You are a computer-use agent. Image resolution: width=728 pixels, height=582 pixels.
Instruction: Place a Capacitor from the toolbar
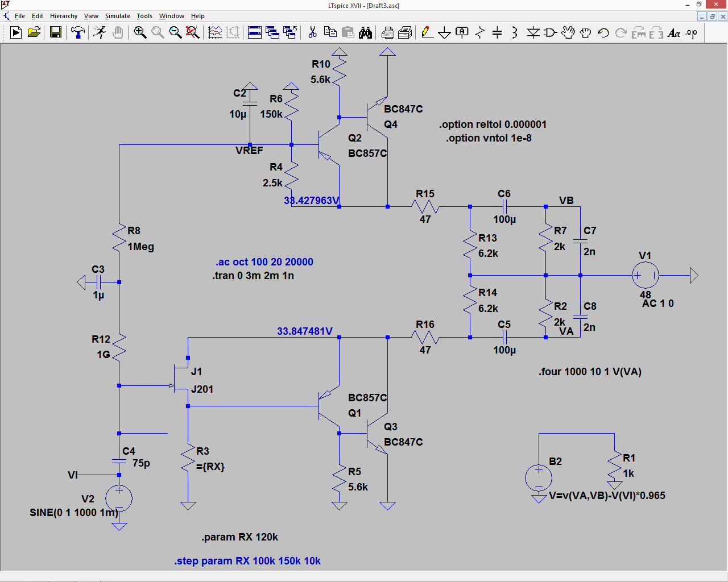497,32
